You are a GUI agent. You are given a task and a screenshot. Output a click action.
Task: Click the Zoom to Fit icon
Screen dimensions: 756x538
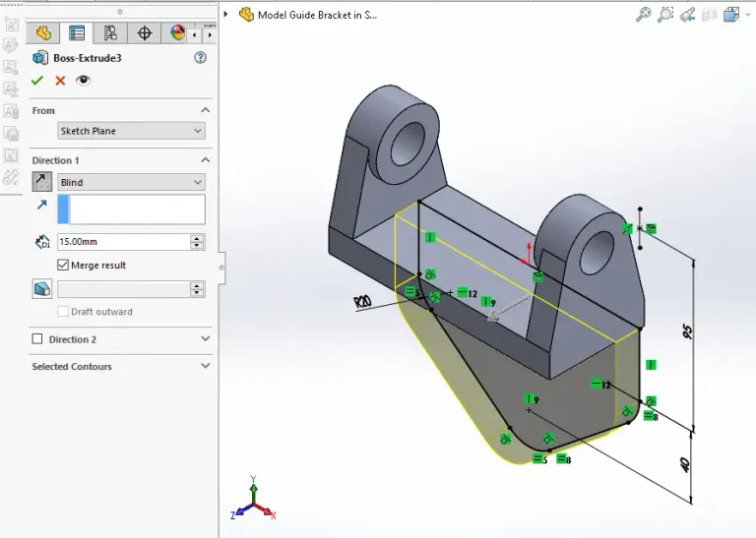[x=643, y=14]
